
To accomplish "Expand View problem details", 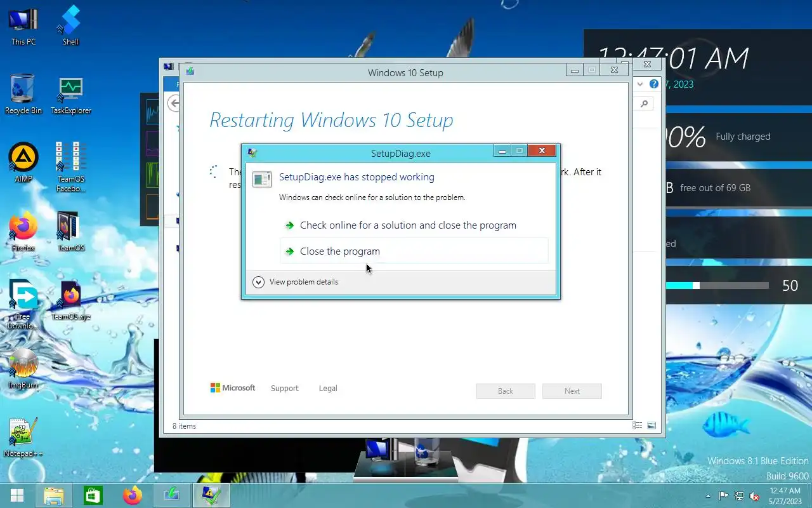I will (295, 282).
